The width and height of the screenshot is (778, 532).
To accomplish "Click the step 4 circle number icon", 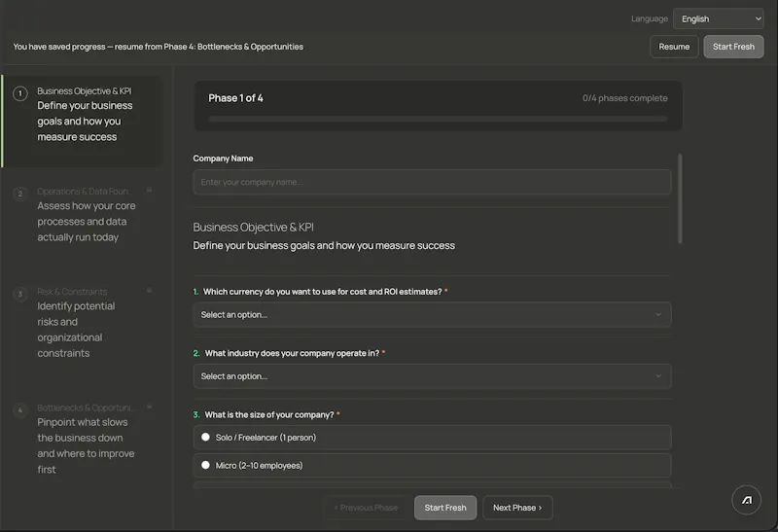I will pyautogui.click(x=20, y=409).
